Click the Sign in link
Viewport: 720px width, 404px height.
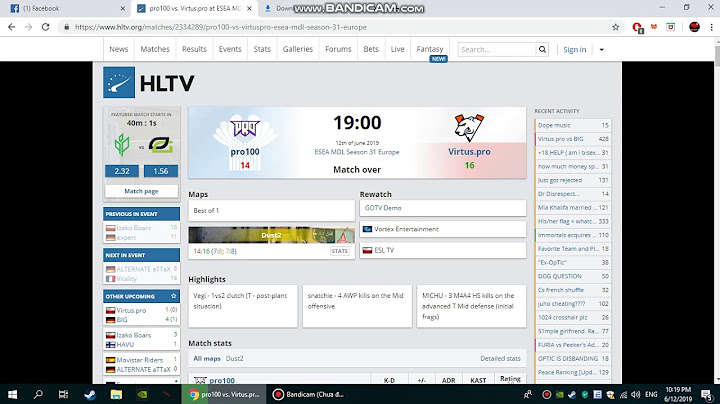[x=574, y=50]
